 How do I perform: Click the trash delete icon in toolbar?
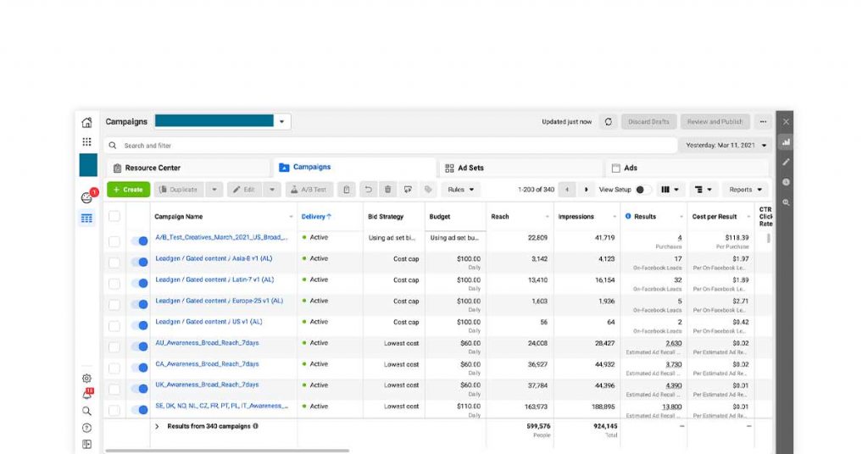(387, 190)
